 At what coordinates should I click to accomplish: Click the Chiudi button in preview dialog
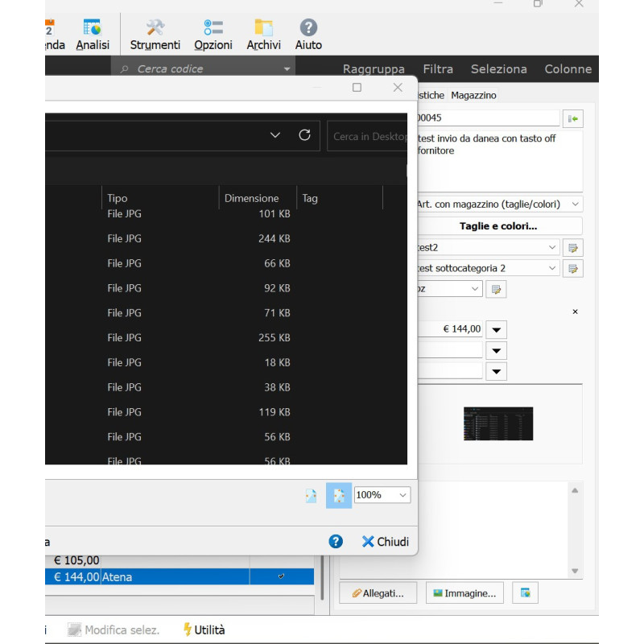pyautogui.click(x=386, y=542)
